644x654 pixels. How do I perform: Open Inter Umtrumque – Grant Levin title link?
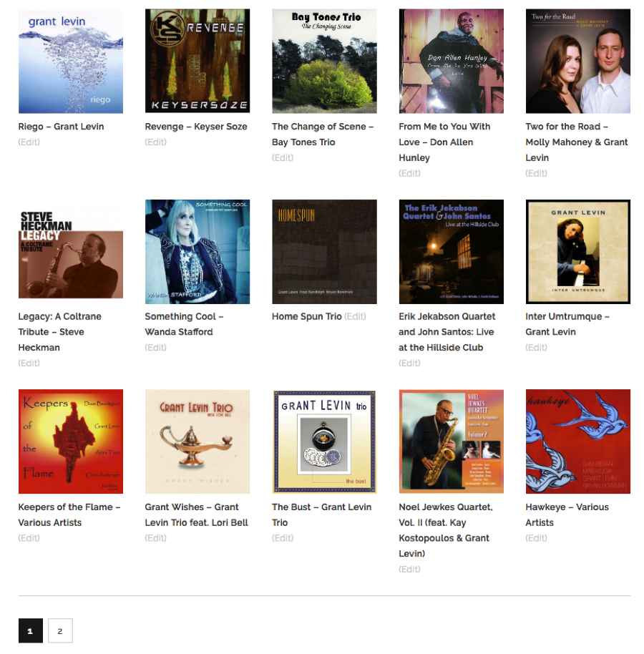coord(567,324)
